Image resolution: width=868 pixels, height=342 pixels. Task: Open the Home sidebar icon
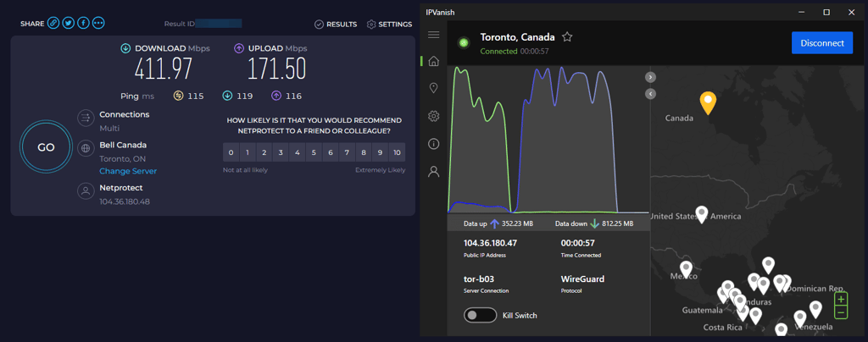point(433,61)
